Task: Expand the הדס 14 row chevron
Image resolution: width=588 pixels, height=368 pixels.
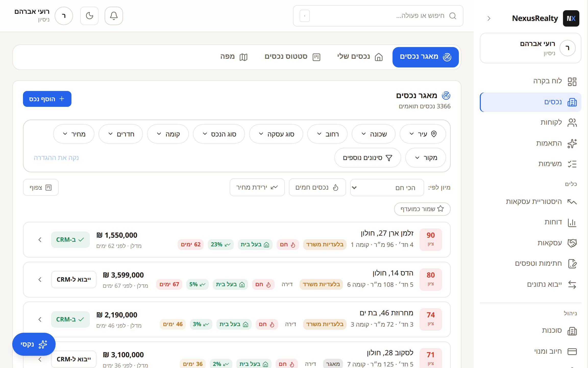Action: point(40,280)
